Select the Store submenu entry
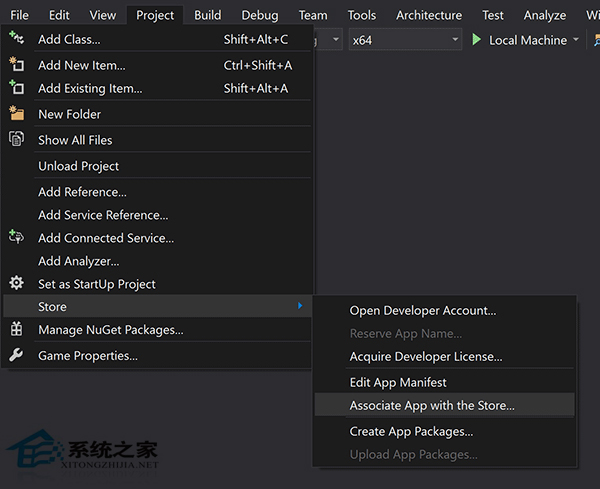600x489 pixels. pos(157,306)
